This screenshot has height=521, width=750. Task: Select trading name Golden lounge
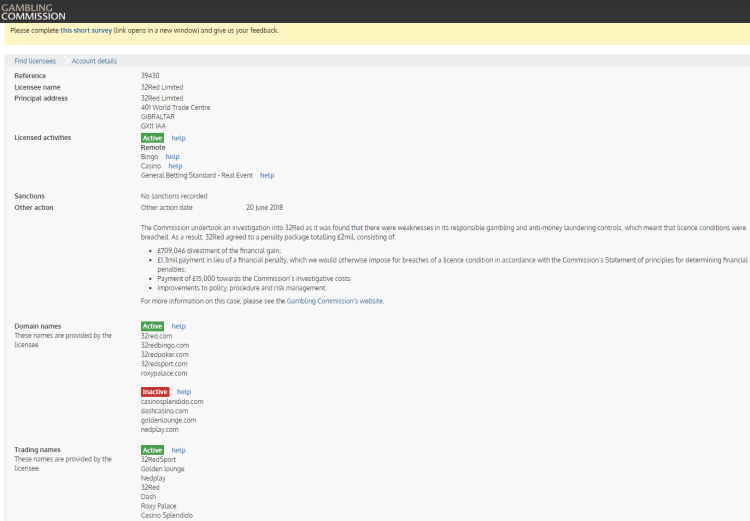(163, 469)
